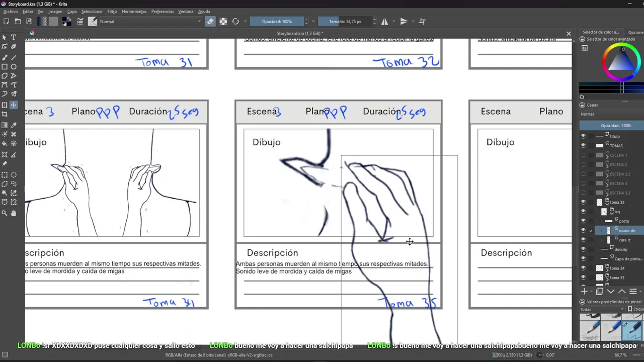Image resolution: width=644 pixels, height=362 pixels.
Task: Open the layer blending mode Normal dropdown
Action: 611,114
